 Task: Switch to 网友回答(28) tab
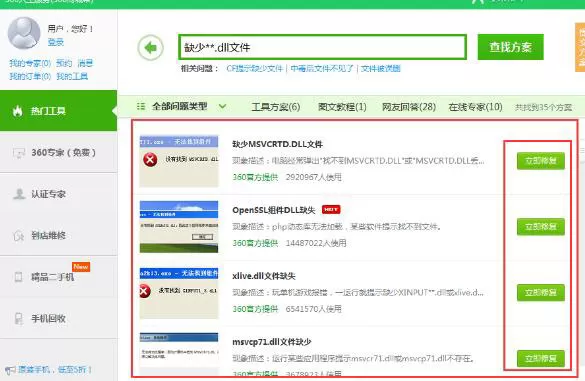(x=409, y=107)
